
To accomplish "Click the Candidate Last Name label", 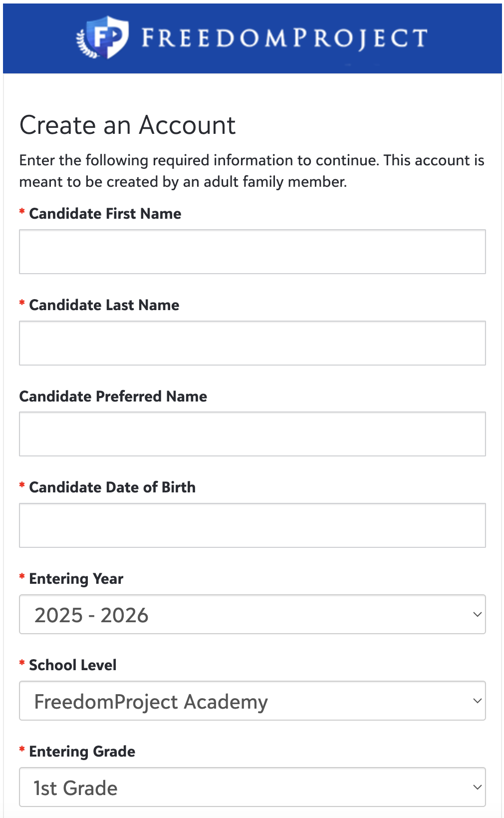I will point(104,305).
